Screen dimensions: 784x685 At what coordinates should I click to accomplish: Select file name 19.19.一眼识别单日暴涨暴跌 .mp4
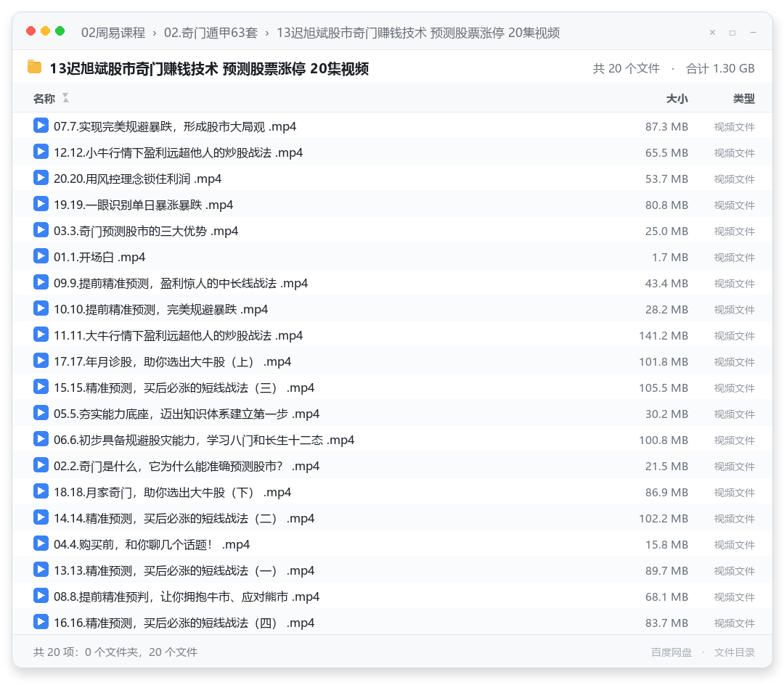click(144, 205)
